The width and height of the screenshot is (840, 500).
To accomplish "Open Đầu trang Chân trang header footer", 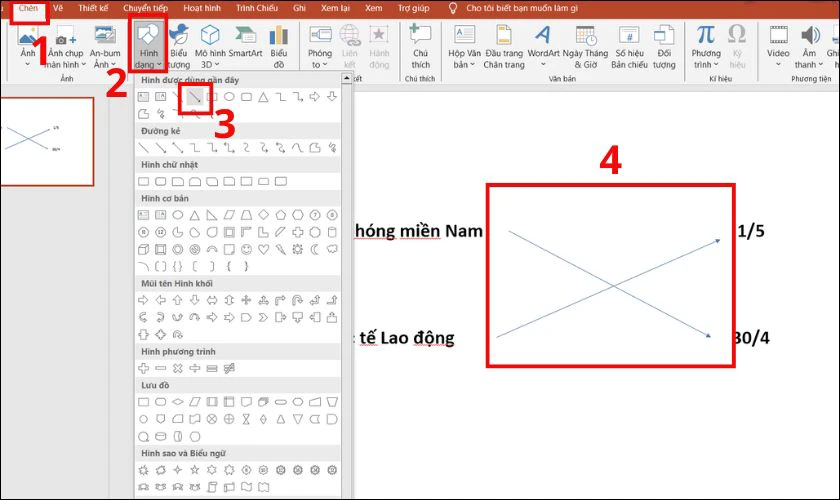I will [504, 47].
